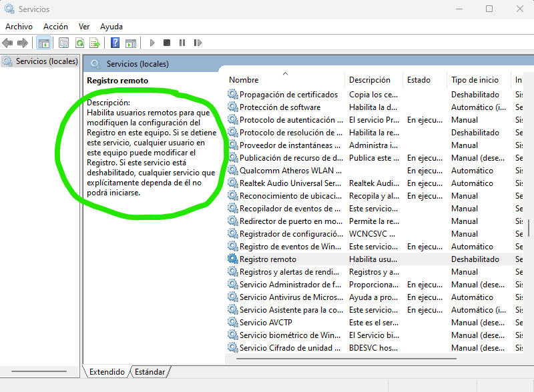
Task: Switch to the Estándar tab
Action: tap(150, 371)
